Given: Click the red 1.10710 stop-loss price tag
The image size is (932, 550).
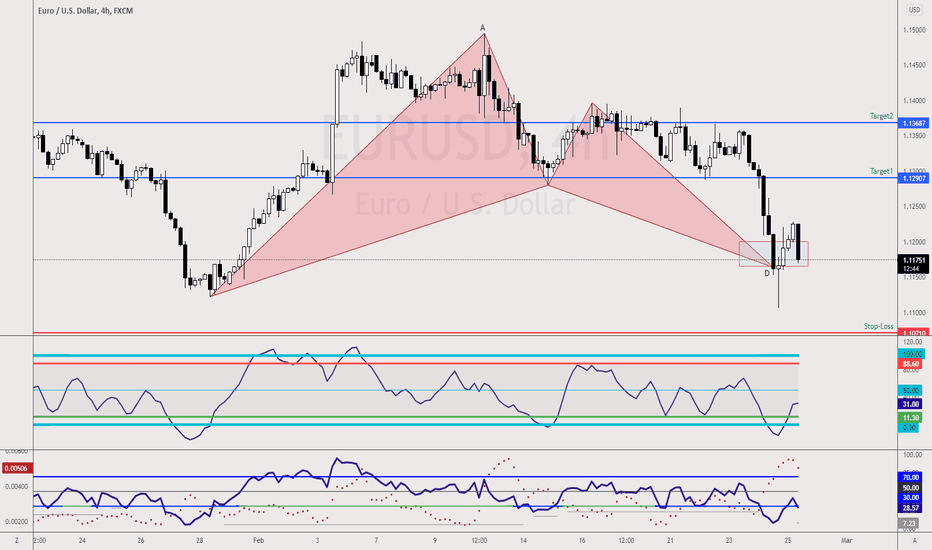Looking at the screenshot, I should tap(914, 334).
